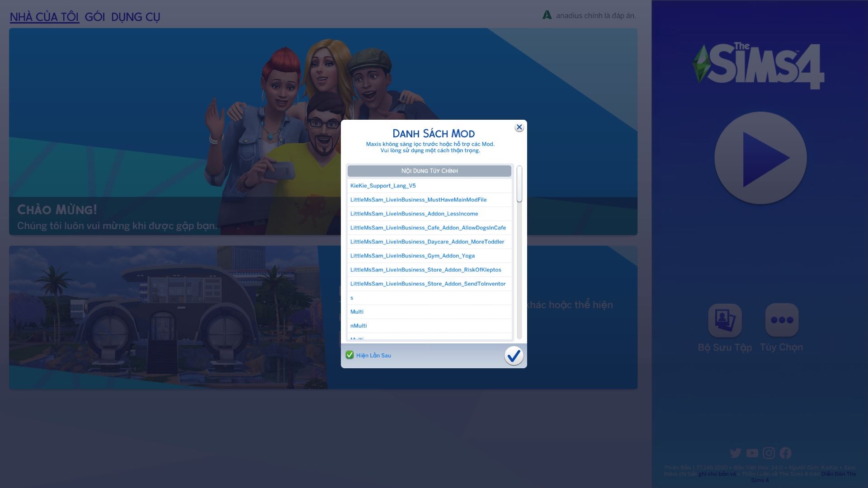Open the ghi chú bản vá link
The image size is (868, 488).
tap(717, 474)
